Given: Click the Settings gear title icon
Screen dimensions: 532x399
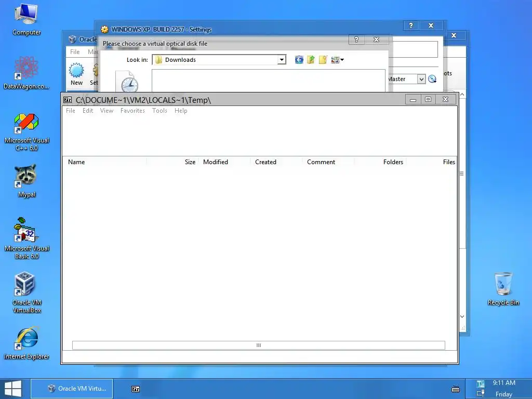Looking at the screenshot, I should (104, 30).
